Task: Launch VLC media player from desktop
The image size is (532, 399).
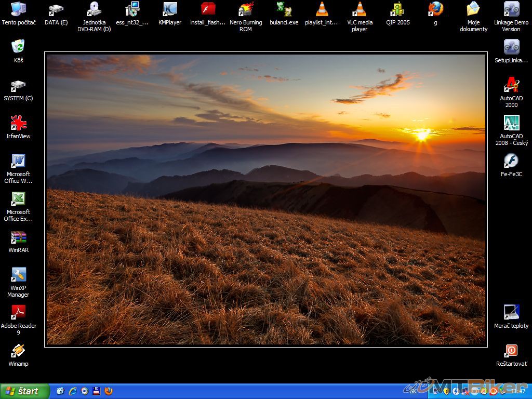Action: [360, 9]
